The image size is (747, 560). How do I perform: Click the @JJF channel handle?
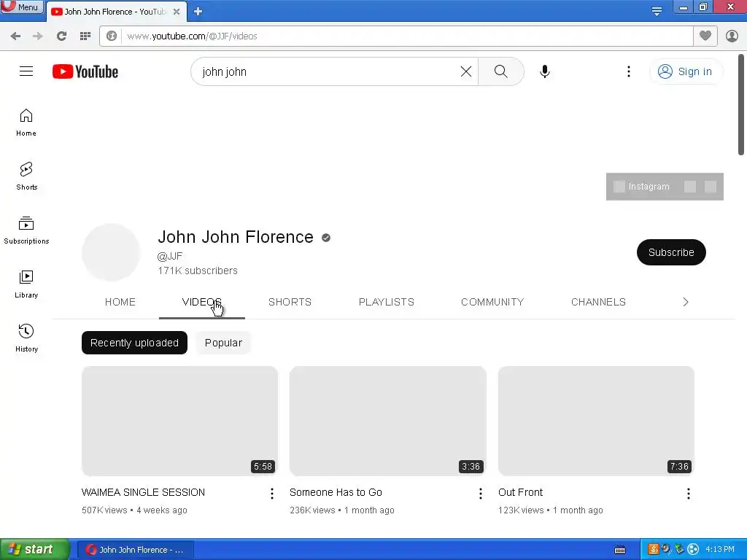point(169,256)
